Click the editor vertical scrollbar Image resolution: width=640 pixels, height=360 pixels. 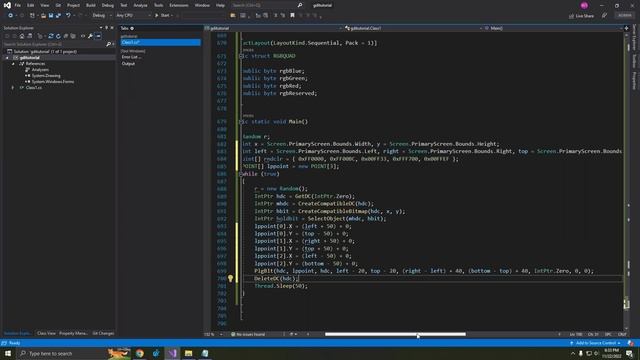click(x=627, y=182)
